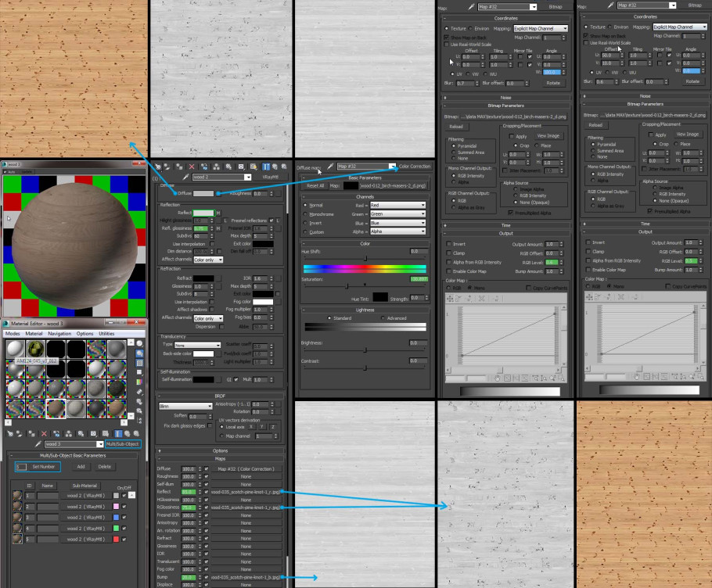This screenshot has width=712, height=588.
Task: Click View Image button in Blur 0.7 panel
Action: click(x=548, y=135)
